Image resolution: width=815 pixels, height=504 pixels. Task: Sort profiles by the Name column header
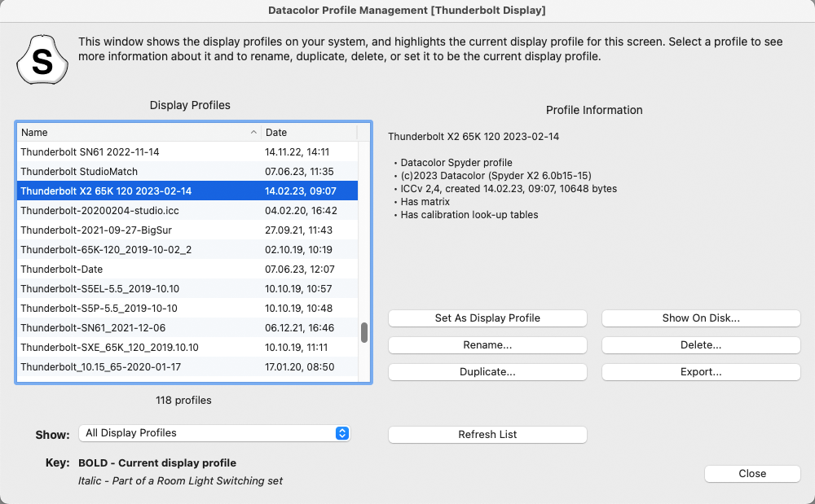139,133
